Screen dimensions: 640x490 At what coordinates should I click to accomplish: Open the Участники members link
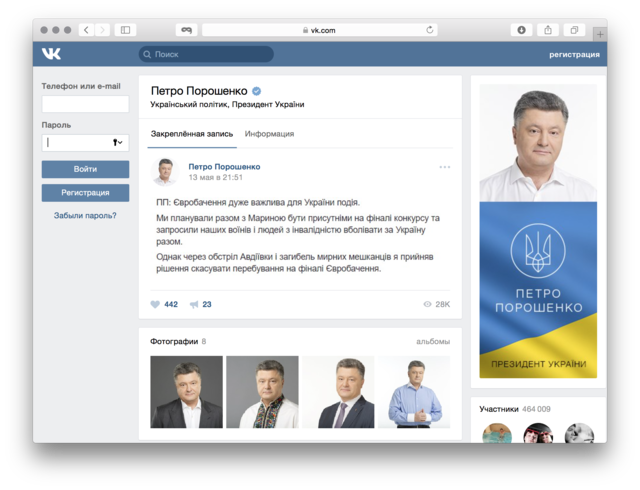coord(499,409)
